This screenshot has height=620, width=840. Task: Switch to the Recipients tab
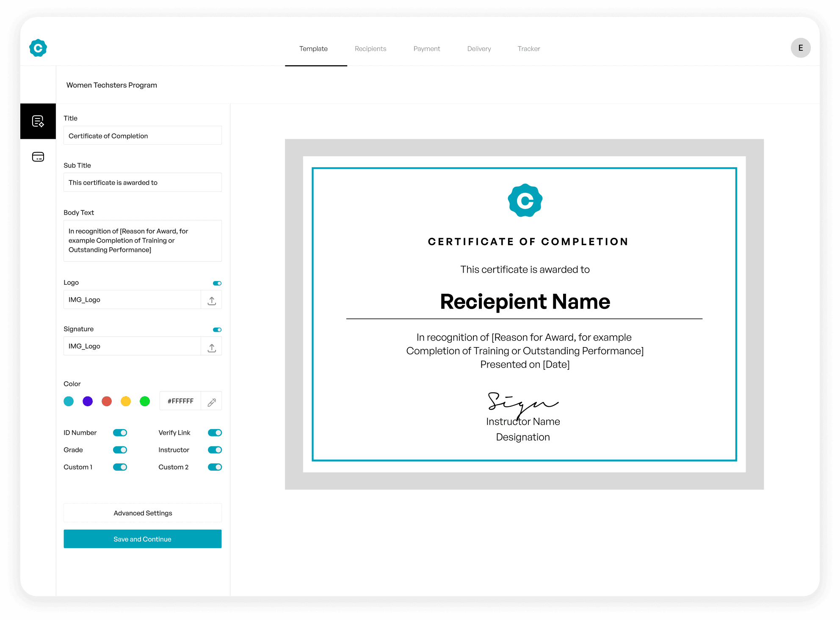tap(370, 48)
